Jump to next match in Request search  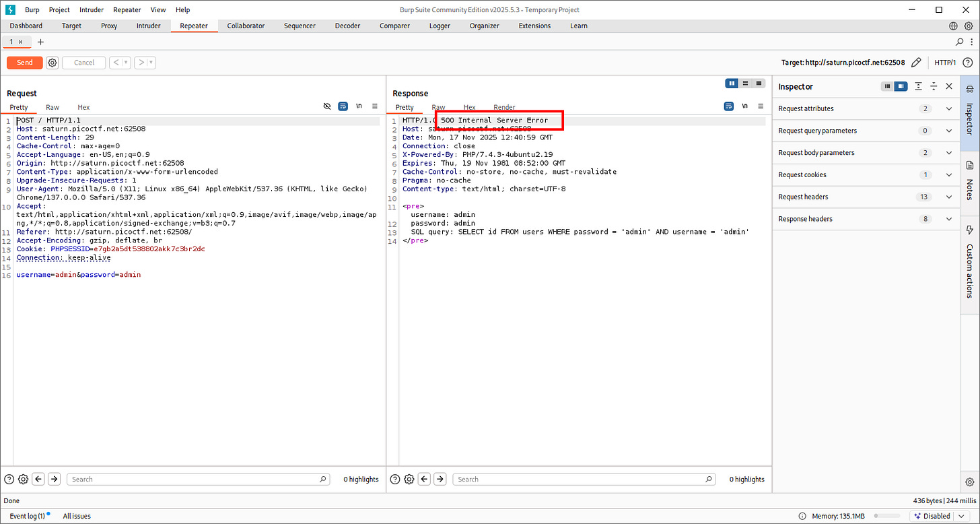coord(54,480)
